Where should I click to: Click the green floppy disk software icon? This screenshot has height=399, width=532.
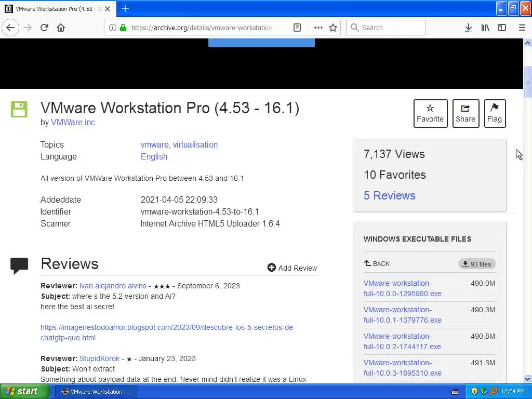[x=19, y=109]
